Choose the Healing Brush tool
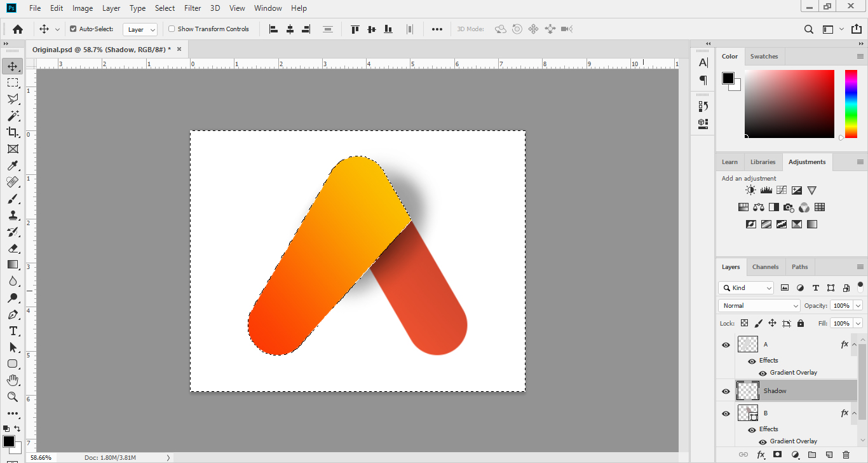This screenshot has width=868, height=463. tap(13, 182)
